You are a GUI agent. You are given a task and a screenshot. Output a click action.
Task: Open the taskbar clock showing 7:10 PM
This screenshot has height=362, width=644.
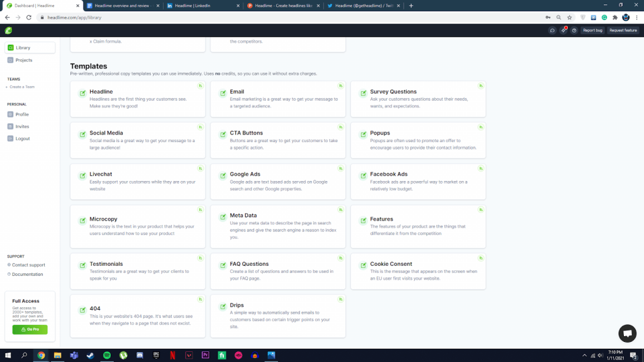[615, 356]
